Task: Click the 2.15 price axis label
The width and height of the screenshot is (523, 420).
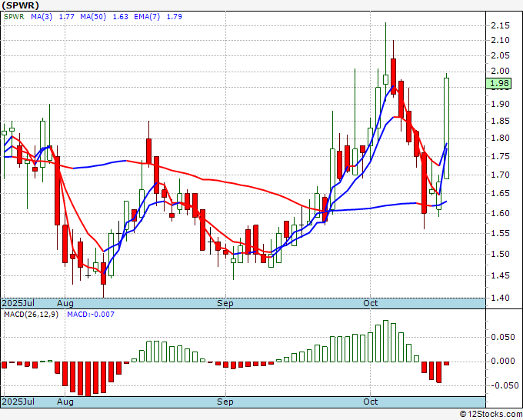Action: (501, 25)
